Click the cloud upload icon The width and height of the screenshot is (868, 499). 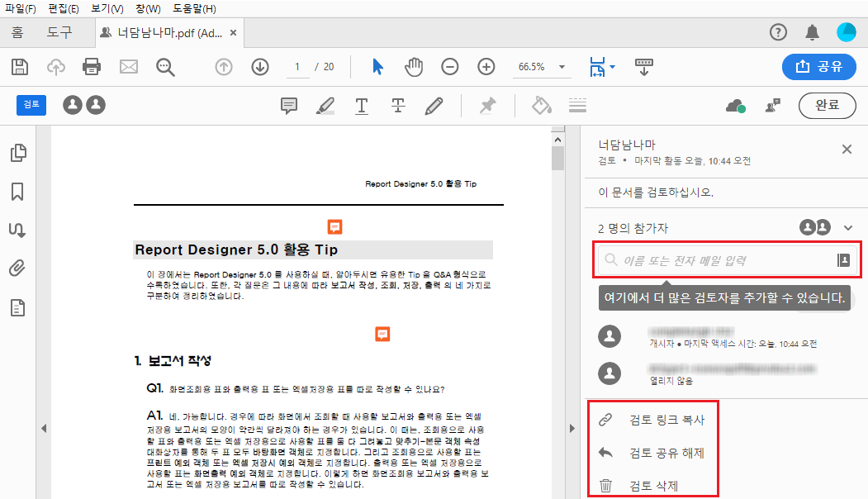55,67
